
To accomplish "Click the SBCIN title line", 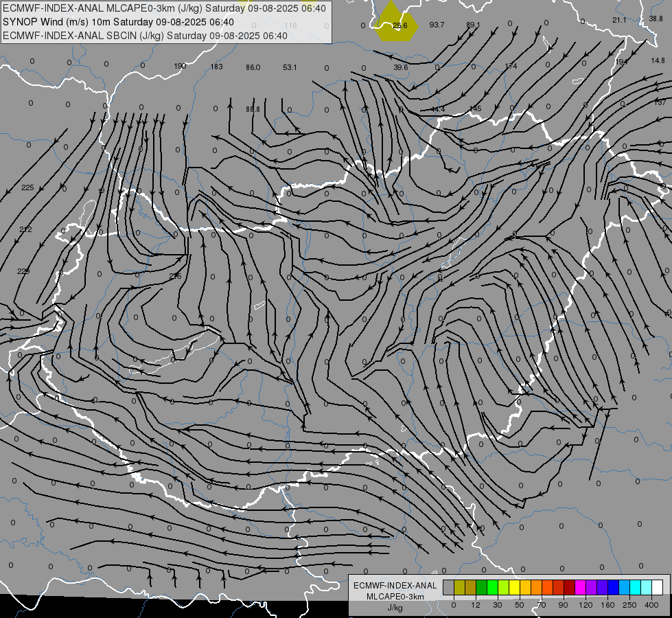I will coord(145,36).
